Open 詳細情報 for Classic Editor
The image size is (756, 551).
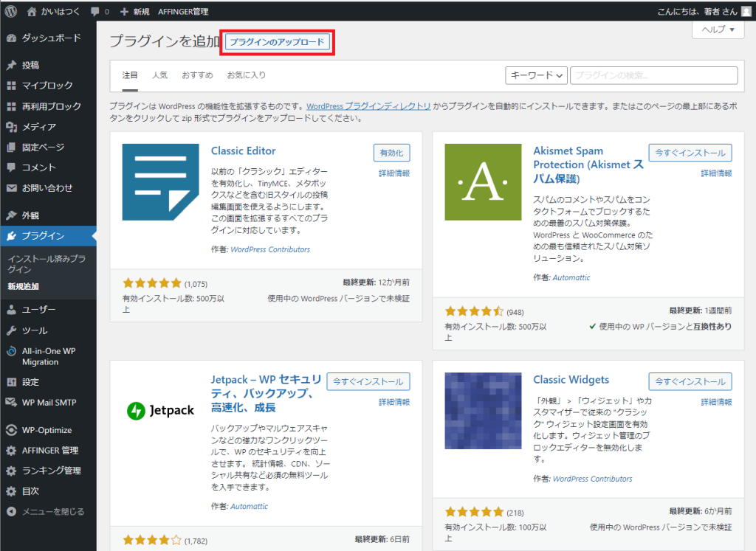point(394,173)
